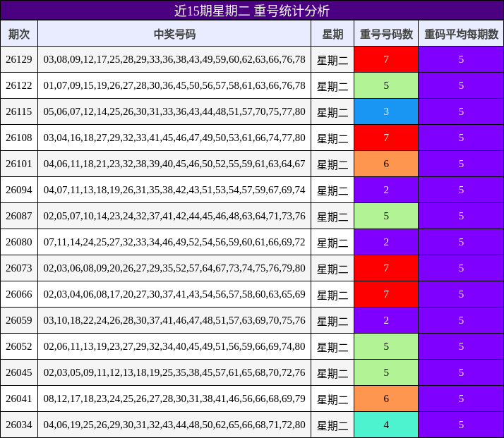The width and height of the screenshot is (504, 438).
Task: Select winning numbers of issue 26045
Action: [174, 372]
